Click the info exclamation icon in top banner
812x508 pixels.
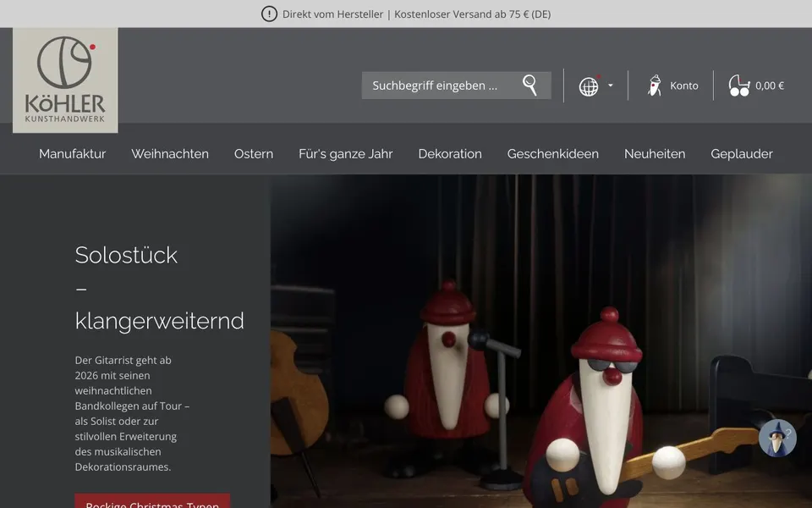pyautogui.click(x=269, y=14)
